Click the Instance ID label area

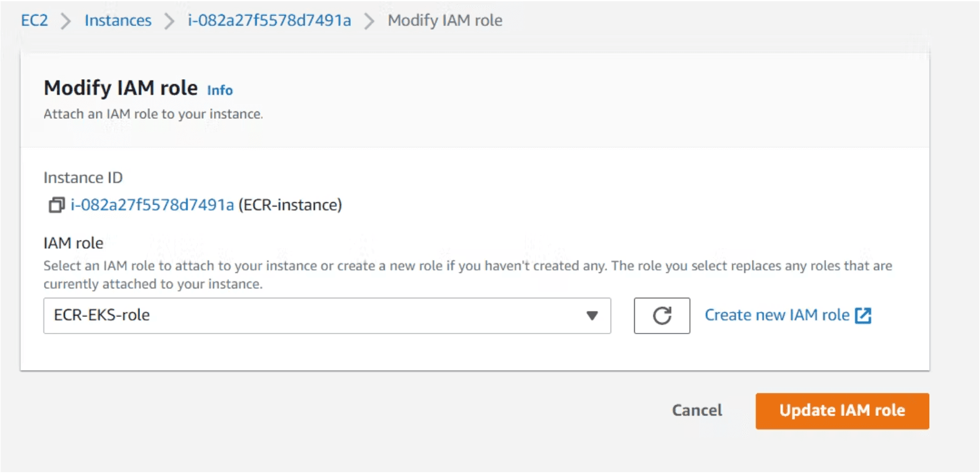pos(83,178)
